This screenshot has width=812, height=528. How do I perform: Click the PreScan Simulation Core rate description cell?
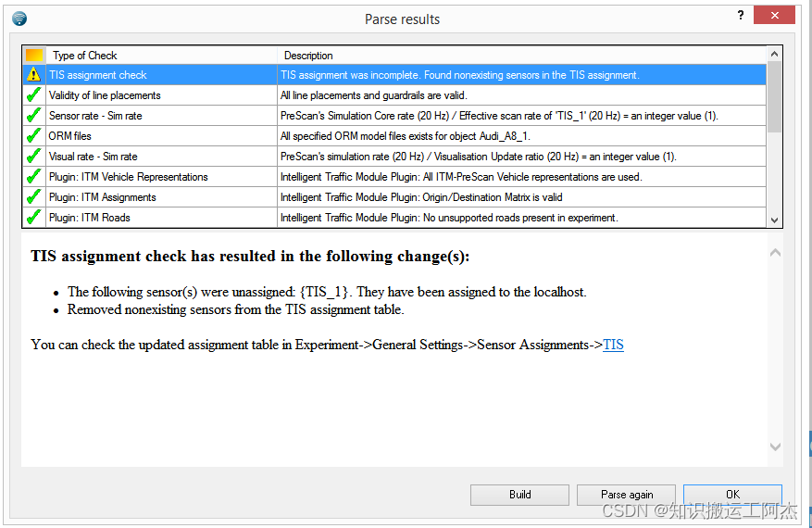pos(522,116)
